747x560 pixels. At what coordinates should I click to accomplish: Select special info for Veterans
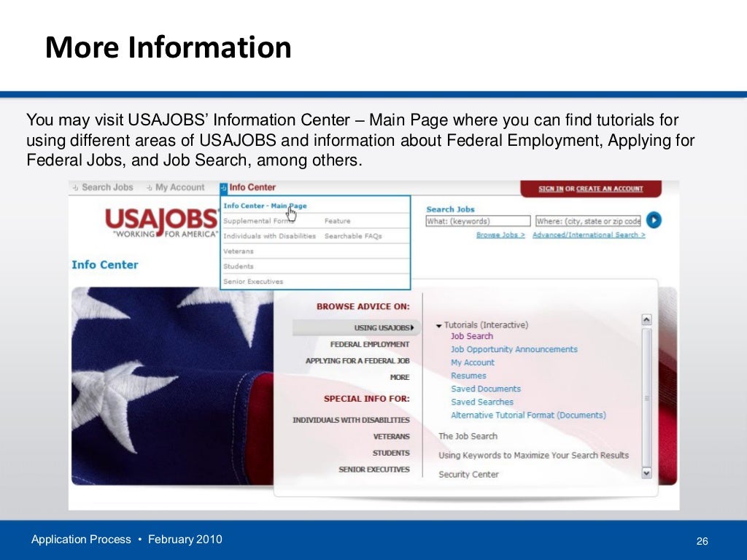(x=391, y=437)
